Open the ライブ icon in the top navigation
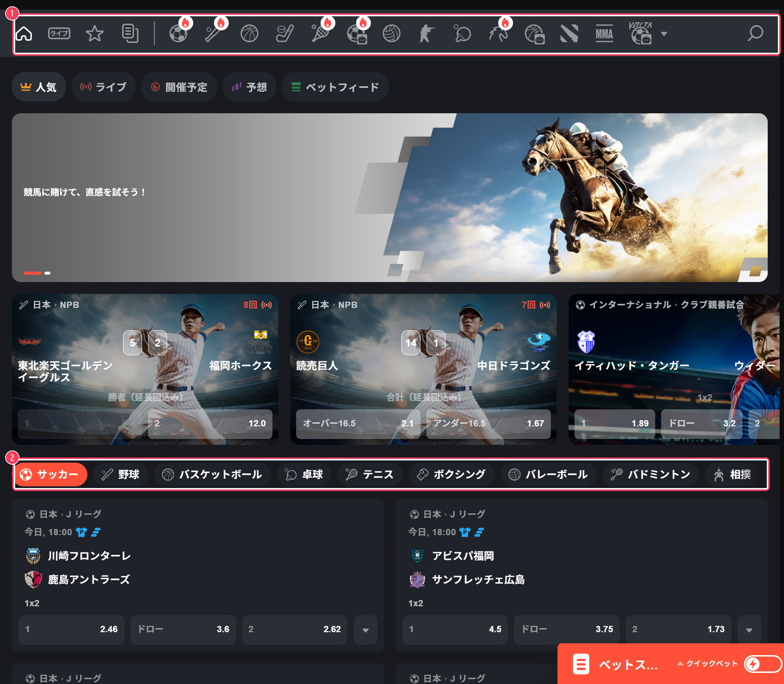The width and height of the screenshot is (784, 684). pyautogui.click(x=59, y=33)
